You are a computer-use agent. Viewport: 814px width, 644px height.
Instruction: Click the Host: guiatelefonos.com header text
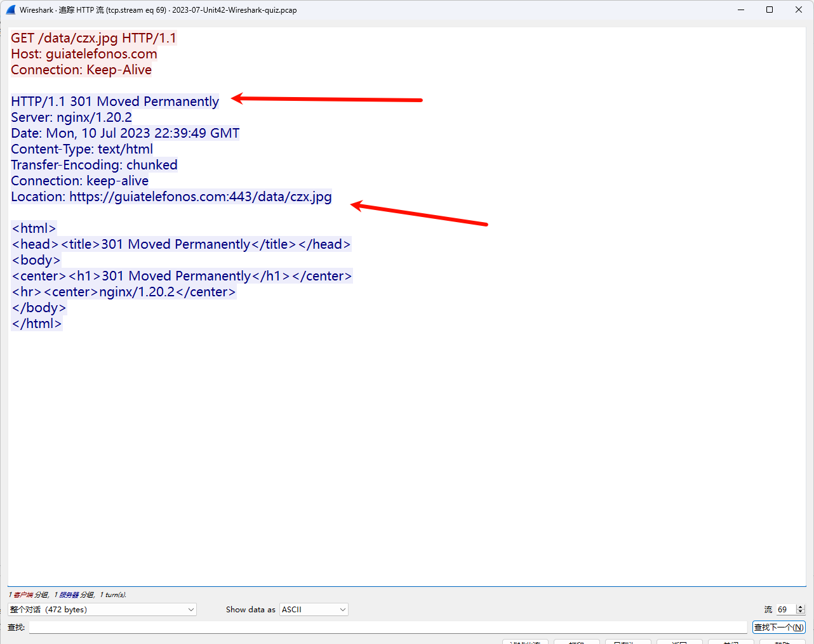[83, 54]
